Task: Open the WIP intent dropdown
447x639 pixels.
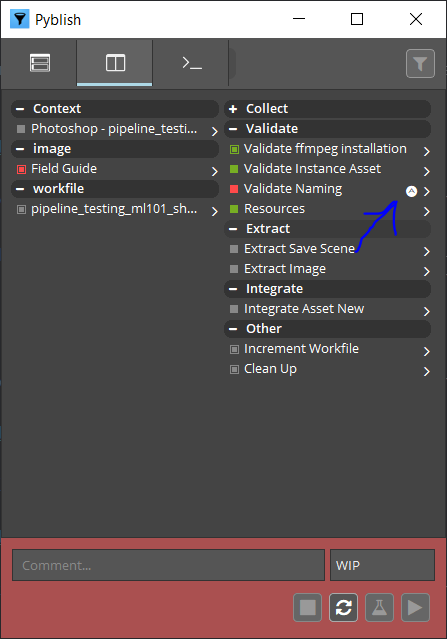Action: point(382,565)
